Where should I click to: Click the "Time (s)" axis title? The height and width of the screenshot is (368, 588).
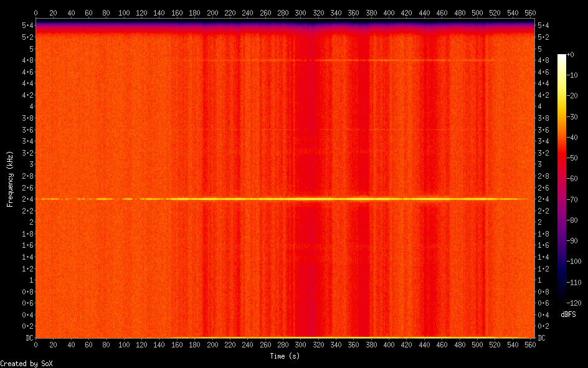[286, 356]
